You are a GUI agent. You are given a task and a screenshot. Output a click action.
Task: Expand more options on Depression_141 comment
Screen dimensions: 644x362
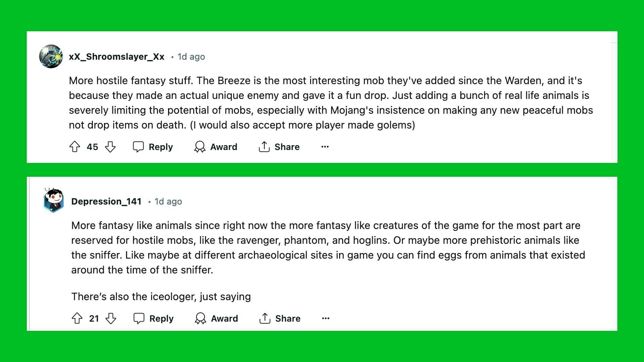tap(326, 318)
